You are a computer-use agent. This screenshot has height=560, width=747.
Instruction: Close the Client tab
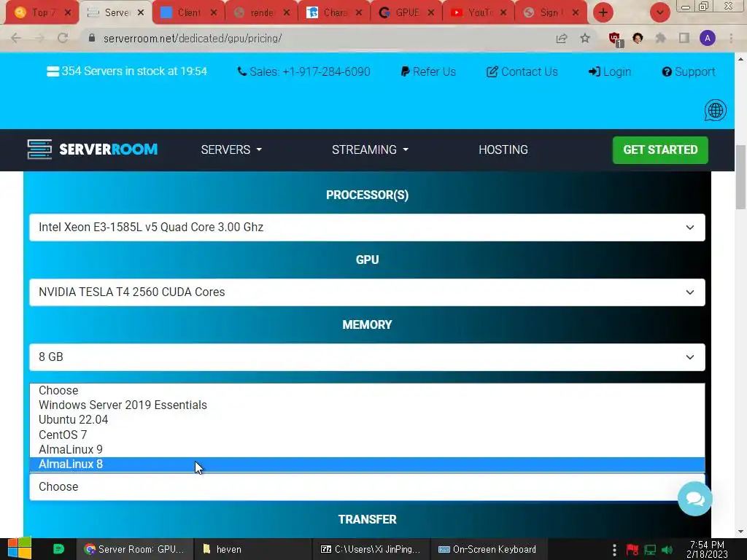(x=214, y=13)
